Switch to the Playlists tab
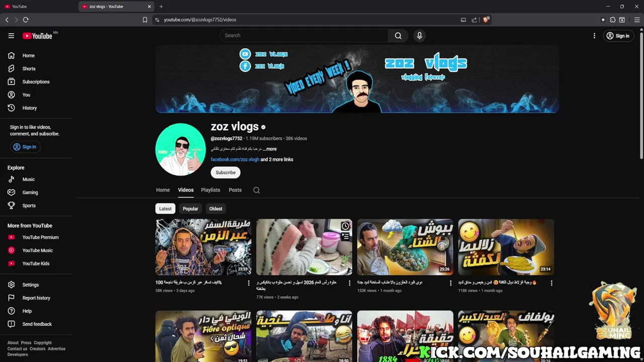This screenshot has width=644, height=362. pyautogui.click(x=210, y=190)
